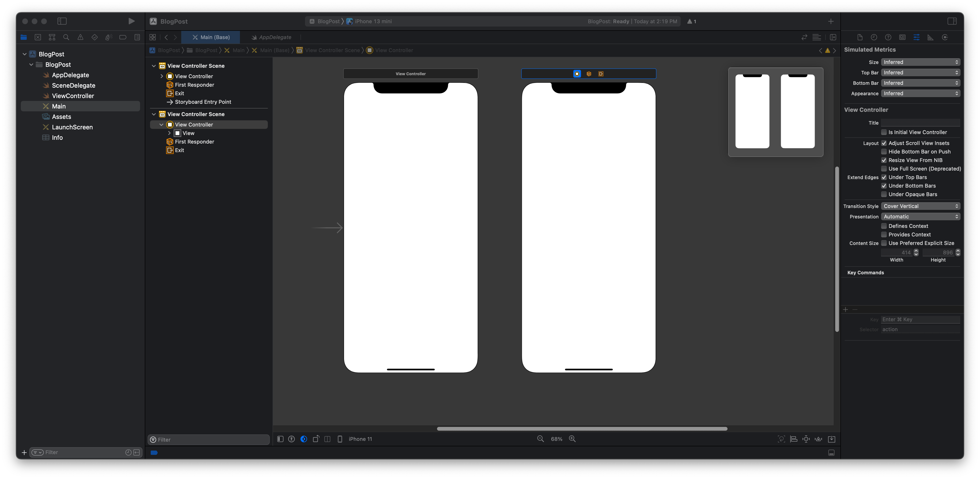Enable Hide Bottom Bar on Push
This screenshot has height=479, width=980.
click(x=884, y=152)
